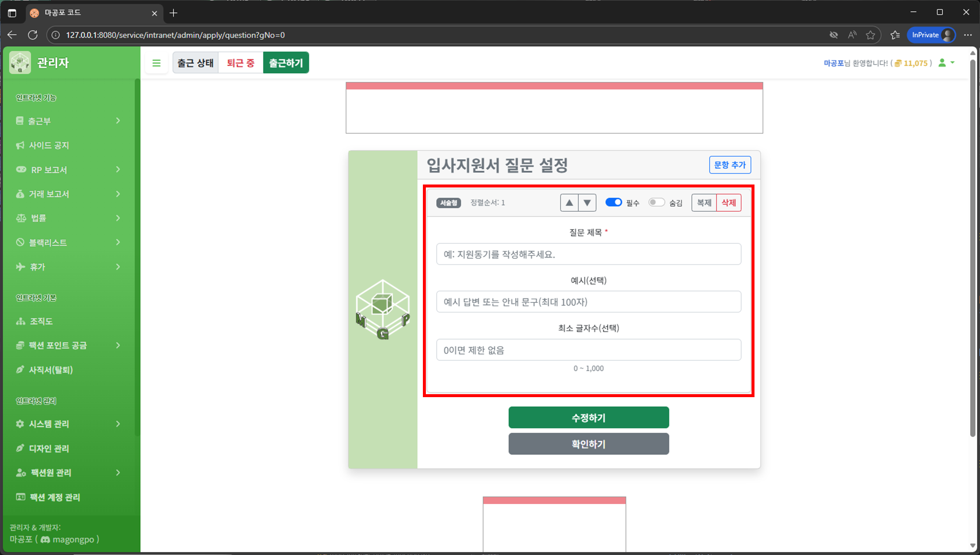Go back with browser arrow

pos(12,35)
